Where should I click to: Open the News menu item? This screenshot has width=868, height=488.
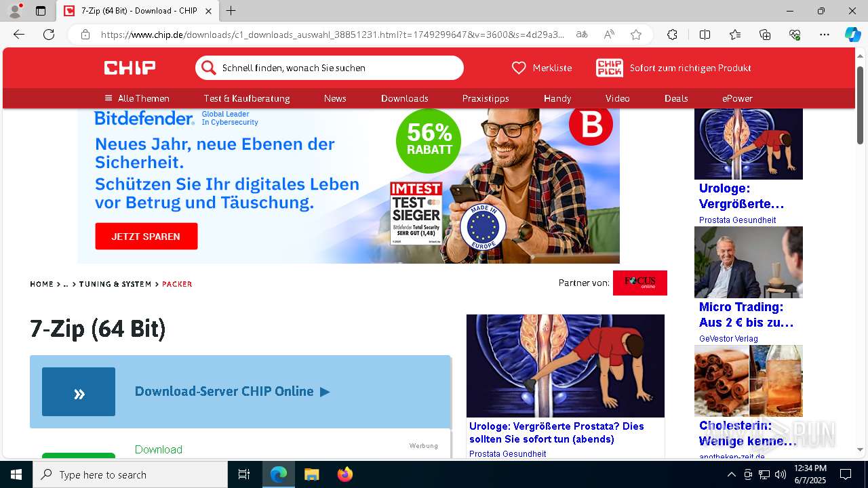335,98
